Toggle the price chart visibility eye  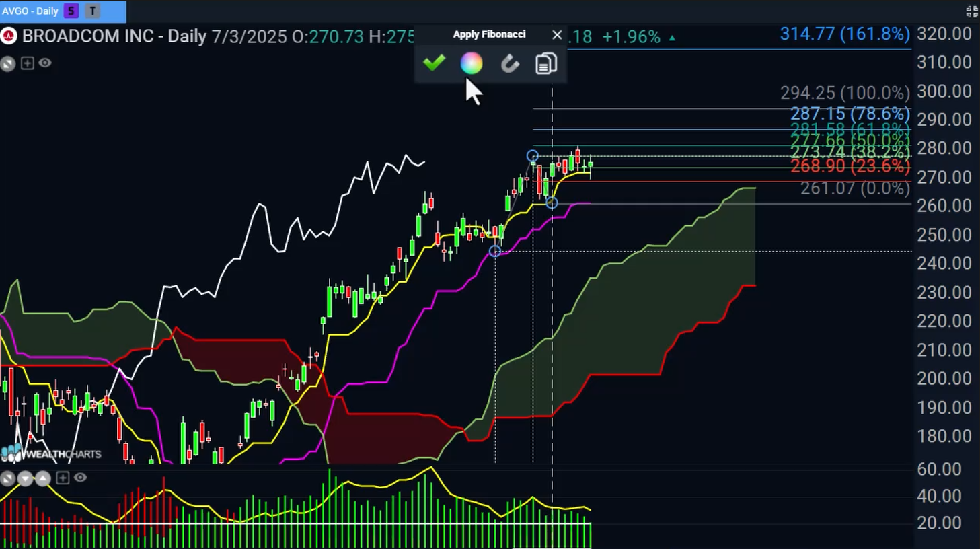coord(45,63)
